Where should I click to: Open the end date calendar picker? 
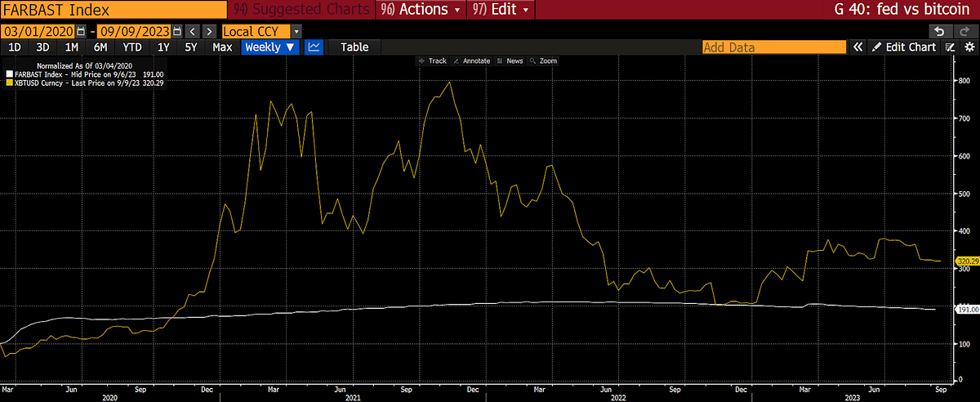[x=177, y=31]
